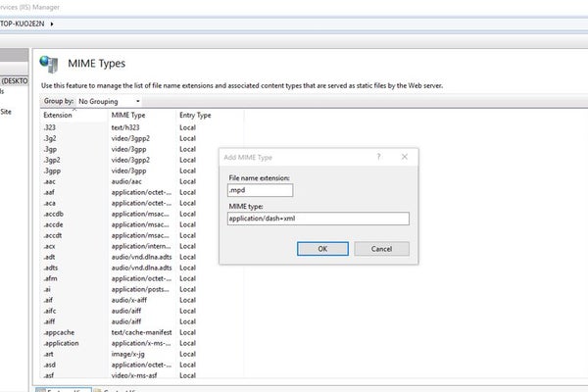Sort by MIME Type column header
This screenshot has height=392, width=588.
coord(129,115)
